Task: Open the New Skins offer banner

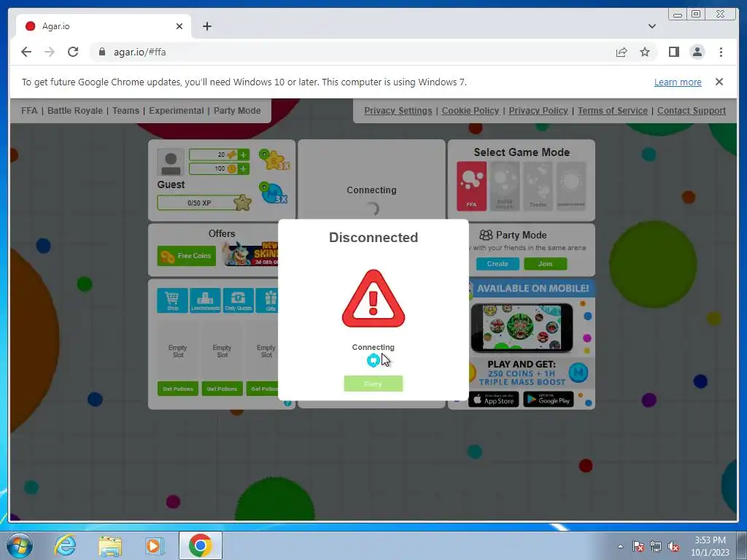Action: pos(251,254)
